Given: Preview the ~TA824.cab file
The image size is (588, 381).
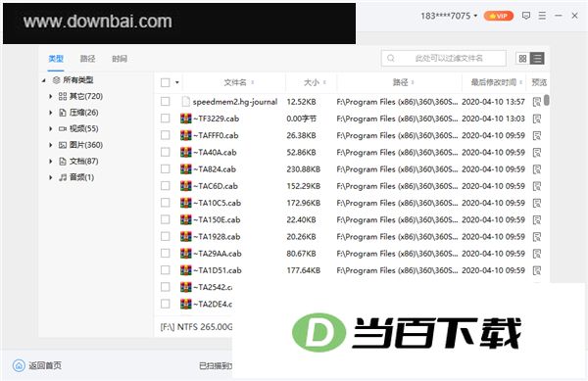Looking at the screenshot, I should 537,169.
